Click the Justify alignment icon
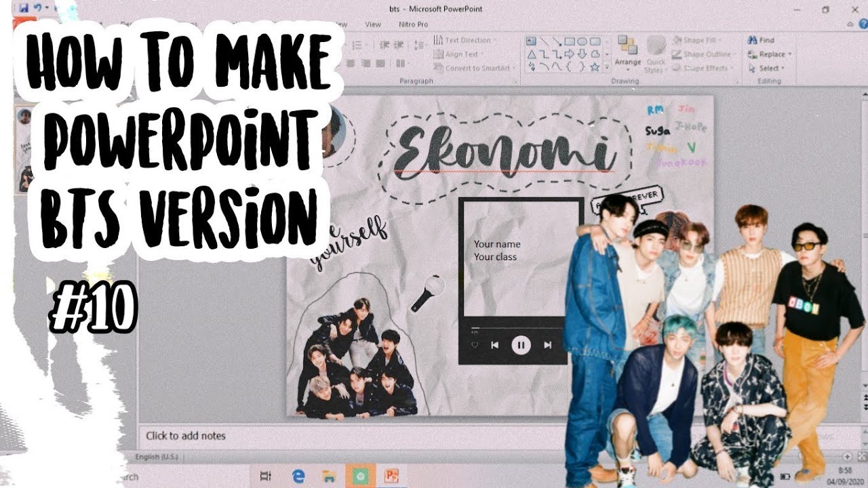The height and width of the screenshot is (488, 868). pyautogui.click(x=380, y=63)
